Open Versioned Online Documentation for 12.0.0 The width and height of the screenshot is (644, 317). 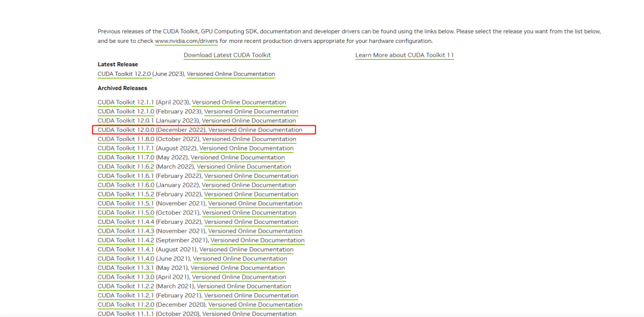click(255, 130)
